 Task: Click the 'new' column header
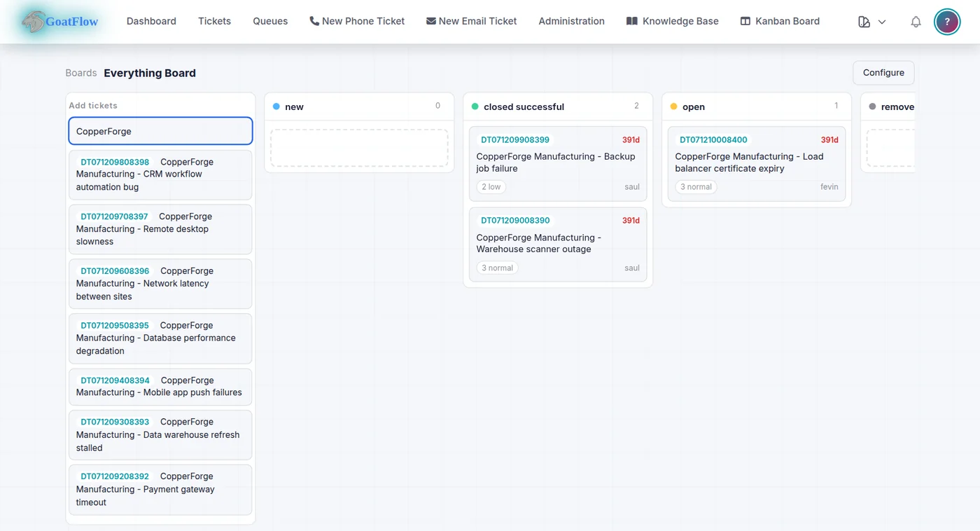359,106
